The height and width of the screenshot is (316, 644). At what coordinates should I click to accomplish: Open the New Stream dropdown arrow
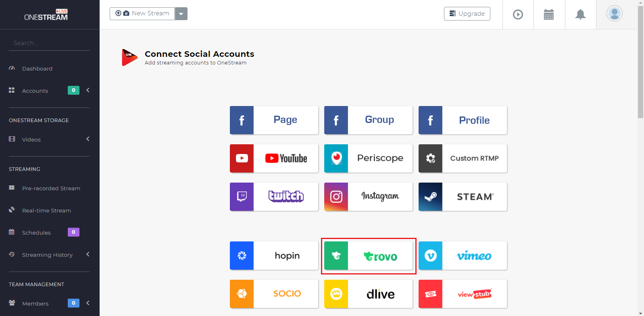coord(181,14)
